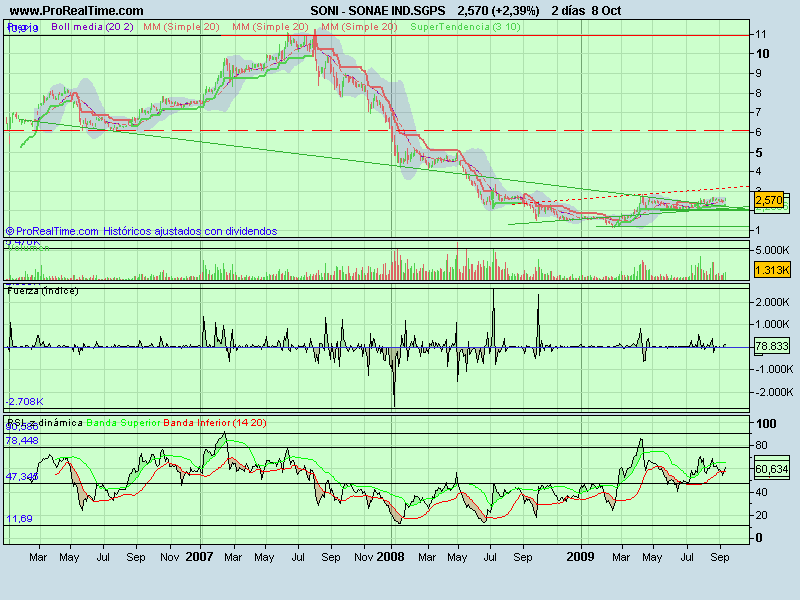The image size is (800, 600).
Task: Click the orange 1.313K volume tag
Action: tap(772, 270)
